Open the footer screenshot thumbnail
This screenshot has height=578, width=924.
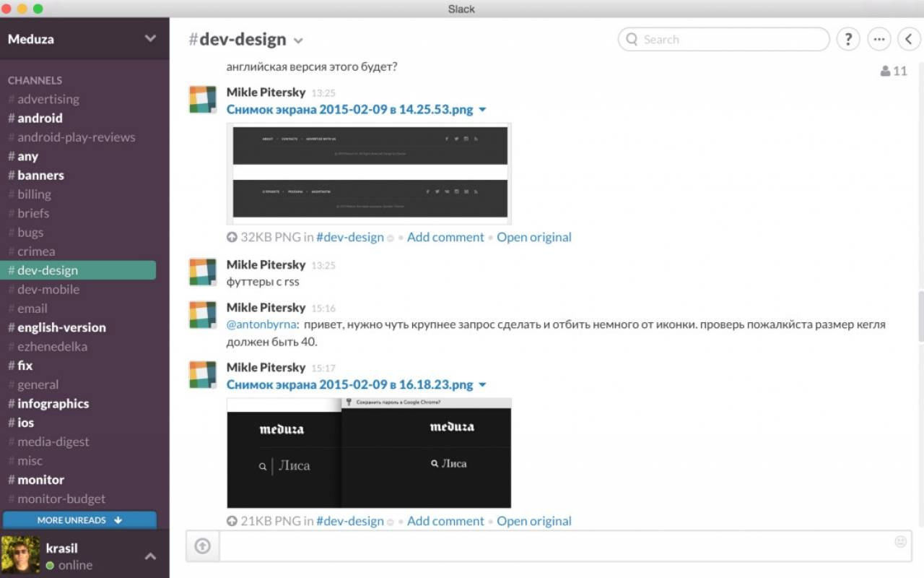[x=369, y=173]
